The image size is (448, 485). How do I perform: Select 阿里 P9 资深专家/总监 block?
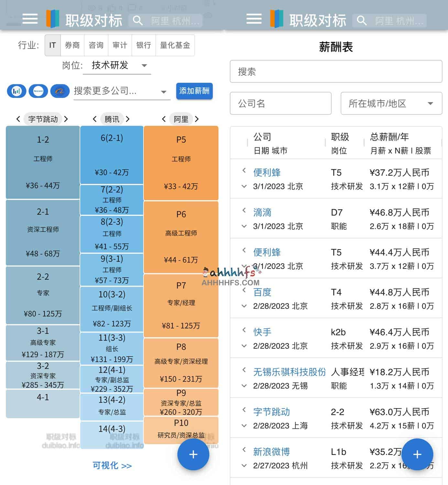[181, 402]
